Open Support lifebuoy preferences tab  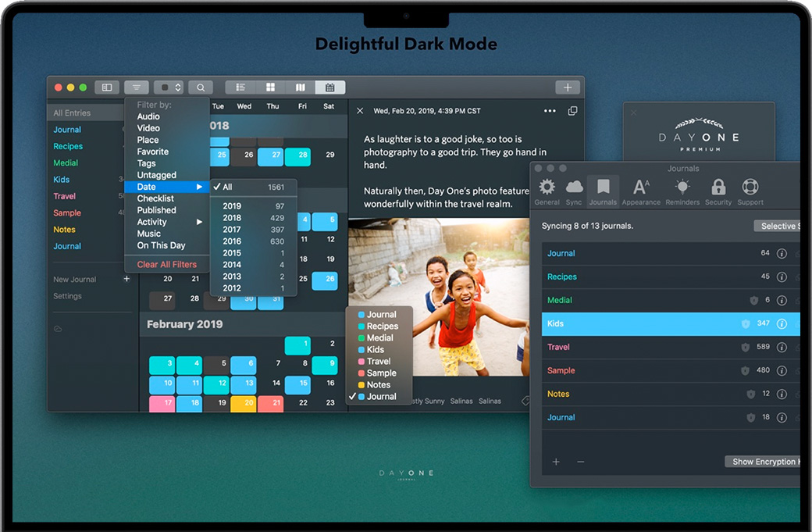750,192
